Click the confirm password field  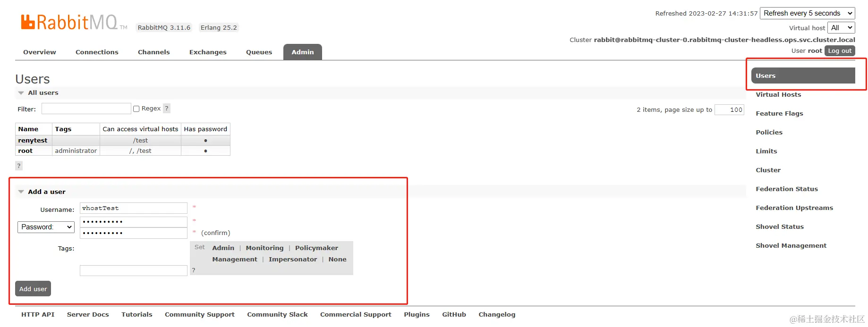click(x=134, y=233)
